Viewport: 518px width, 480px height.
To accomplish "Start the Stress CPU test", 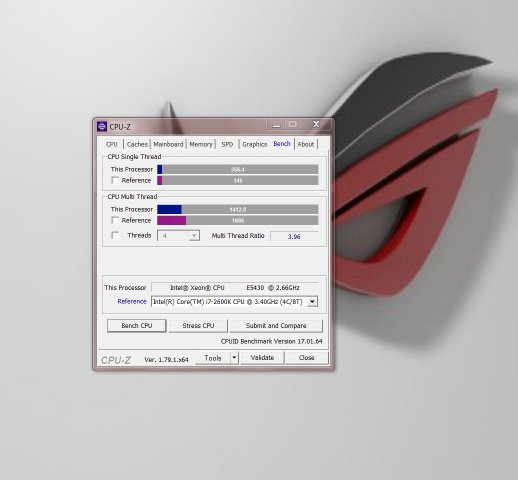I will pyautogui.click(x=198, y=326).
